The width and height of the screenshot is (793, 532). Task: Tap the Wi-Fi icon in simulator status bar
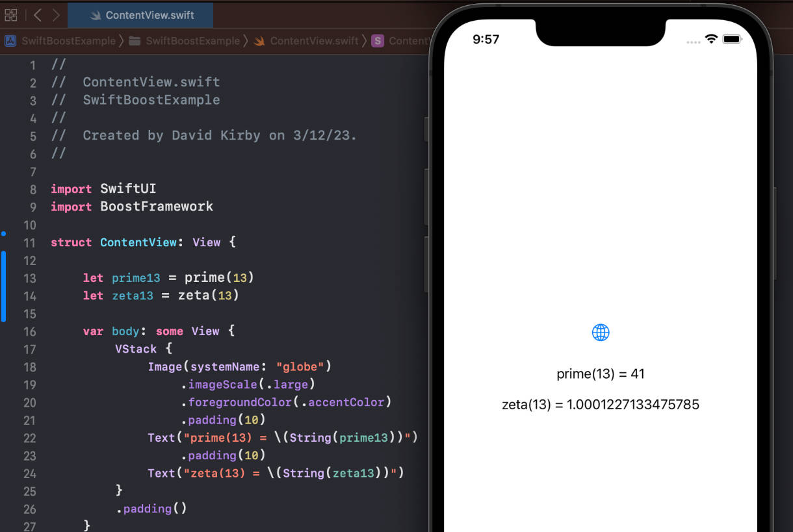tap(711, 39)
